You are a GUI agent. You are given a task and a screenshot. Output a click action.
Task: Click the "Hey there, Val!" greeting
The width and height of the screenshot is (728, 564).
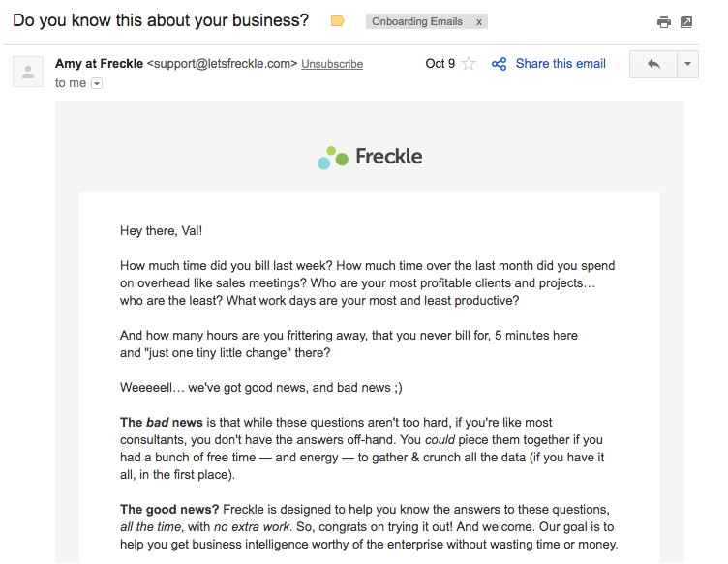[162, 230]
